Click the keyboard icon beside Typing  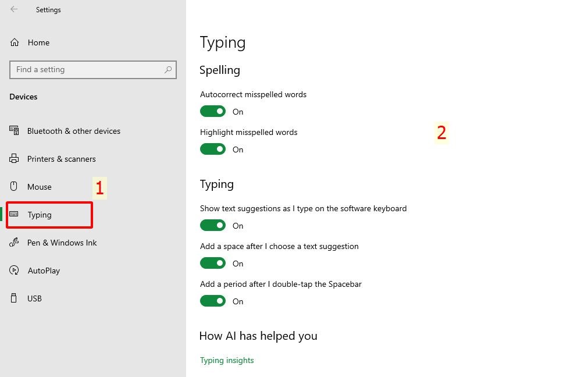pyautogui.click(x=14, y=215)
